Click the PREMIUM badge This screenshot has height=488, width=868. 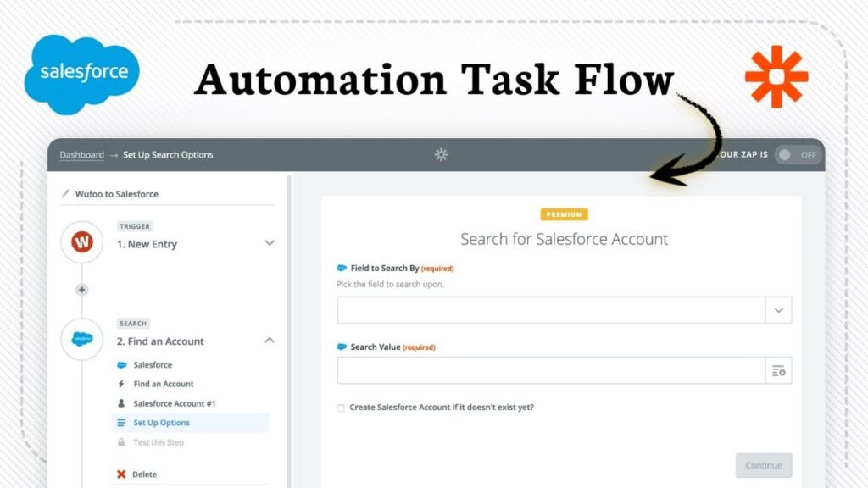click(x=564, y=214)
